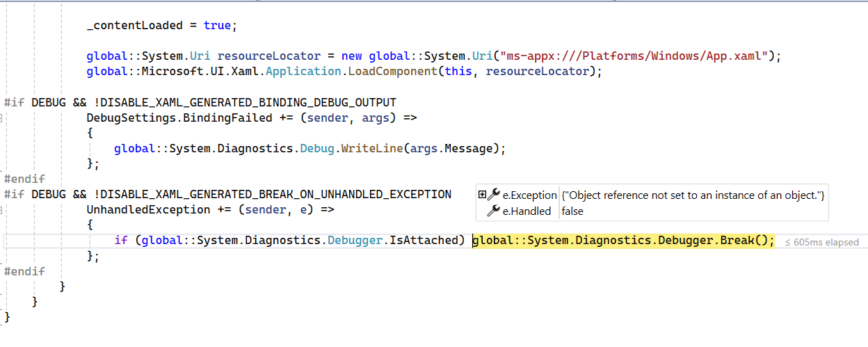
Task: Click DISABLE_XAML_GENERATED_BINDING_DEBUG_OUTPUT symbol
Action: click(x=248, y=102)
